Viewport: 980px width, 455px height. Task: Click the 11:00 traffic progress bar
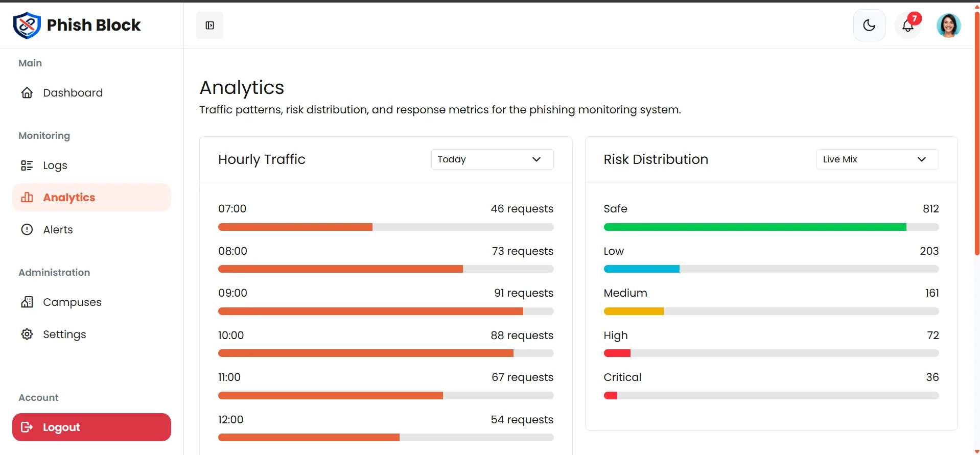pyautogui.click(x=386, y=395)
